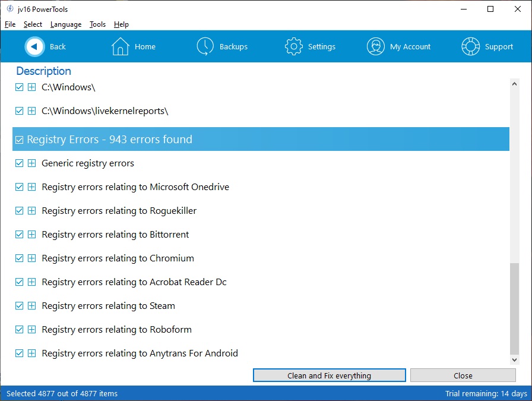This screenshot has height=401, width=532.
Task: Maximize the jv16 PowerTools window
Action: pyautogui.click(x=490, y=9)
